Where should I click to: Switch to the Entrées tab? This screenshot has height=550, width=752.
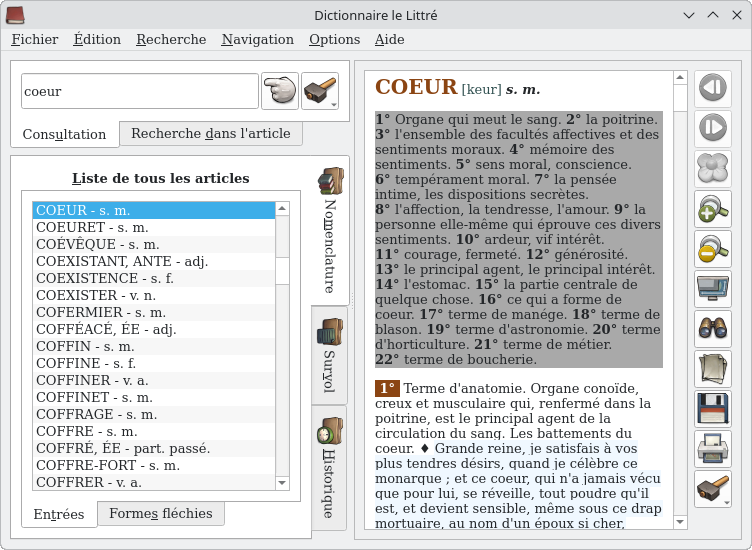coord(59,514)
